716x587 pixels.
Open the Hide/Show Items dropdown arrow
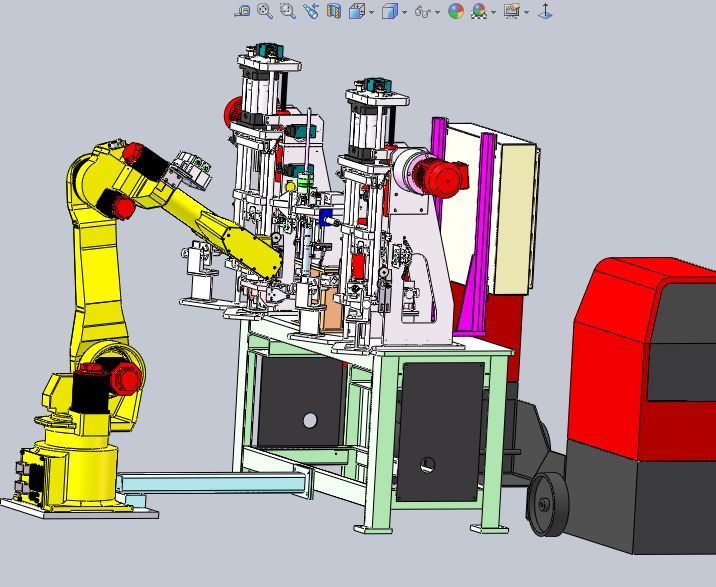pos(438,12)
